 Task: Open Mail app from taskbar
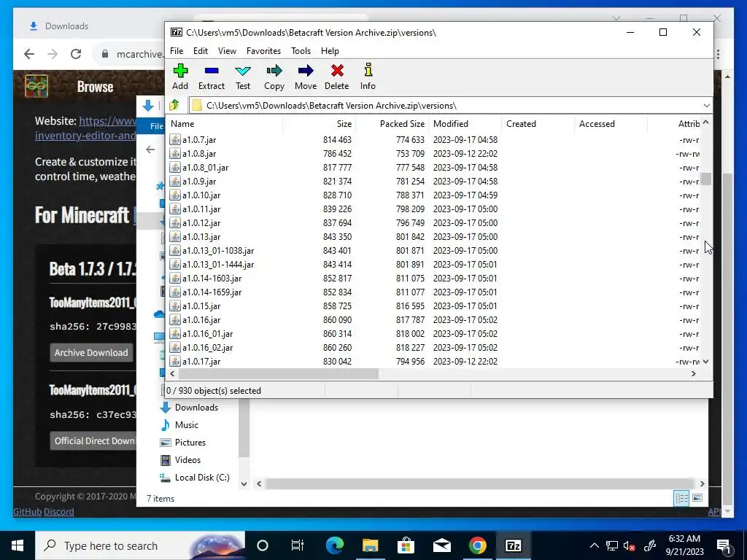pos(441,545)
